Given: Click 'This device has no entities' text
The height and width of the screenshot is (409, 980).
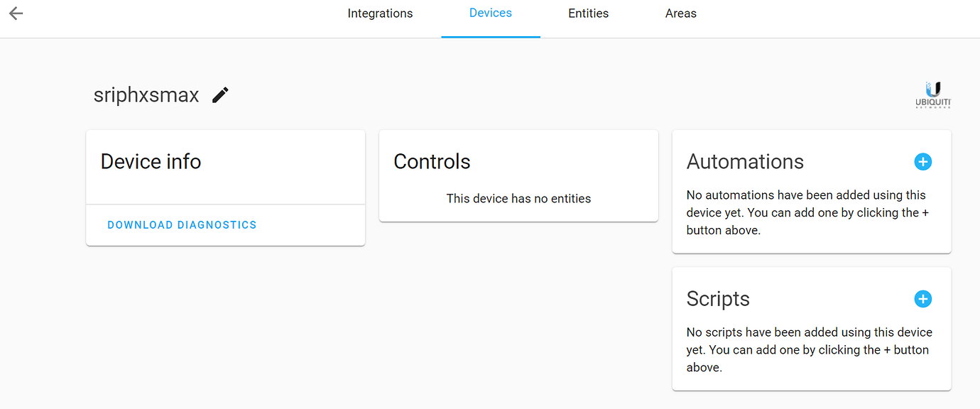Looking at the screenshot, I should (519, 199).
